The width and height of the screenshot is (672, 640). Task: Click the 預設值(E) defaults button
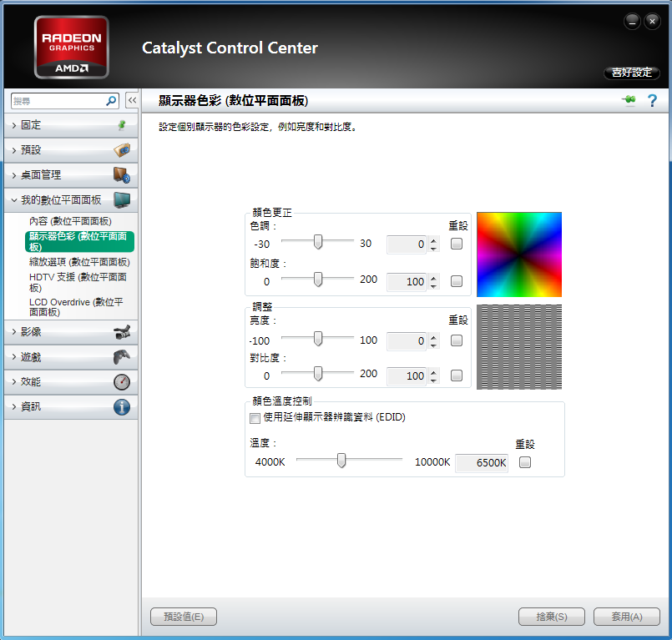point(184,617)
